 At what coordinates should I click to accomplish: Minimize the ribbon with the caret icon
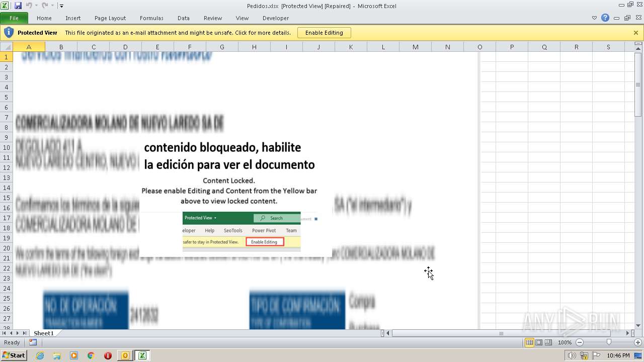[x=595, y=18]
